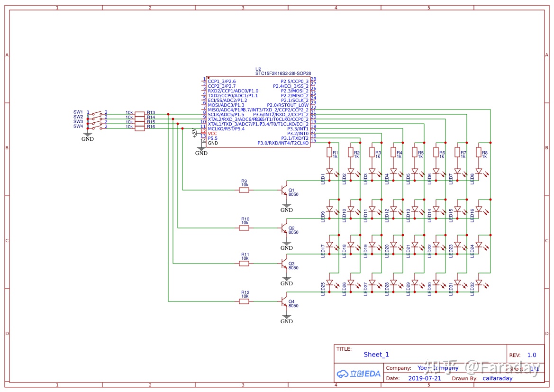This screenshot has width=554, height=392.
Task: Click the R9 10k resistor symbol
Action: click(x=244, y=190)
